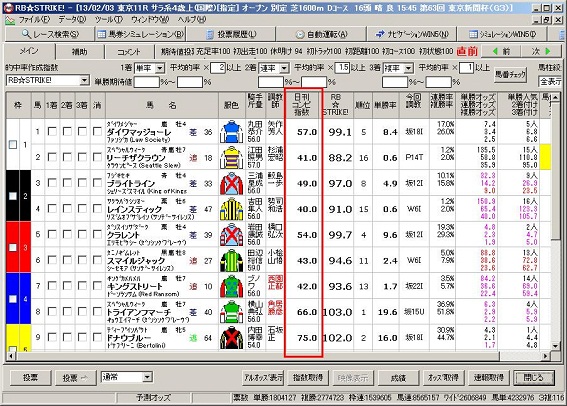Toggle the frame 1 (white 枠) checkbox

[13, 145]
